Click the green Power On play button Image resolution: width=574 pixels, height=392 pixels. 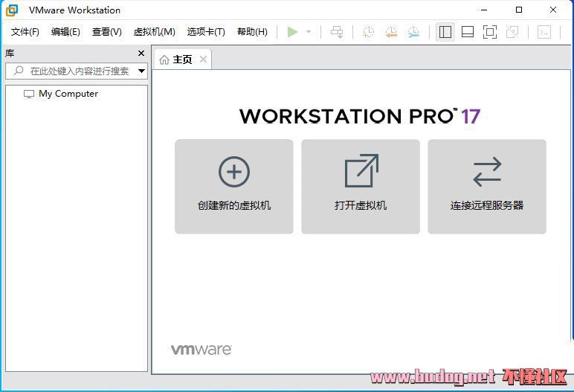[x=292, y=32]
